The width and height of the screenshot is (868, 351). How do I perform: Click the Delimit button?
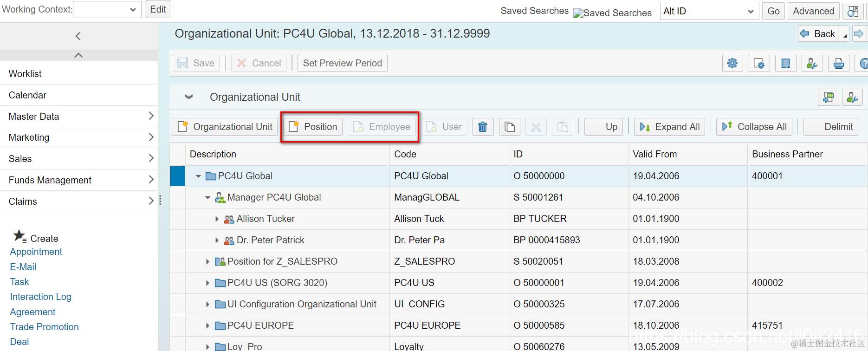pos(831,127)
